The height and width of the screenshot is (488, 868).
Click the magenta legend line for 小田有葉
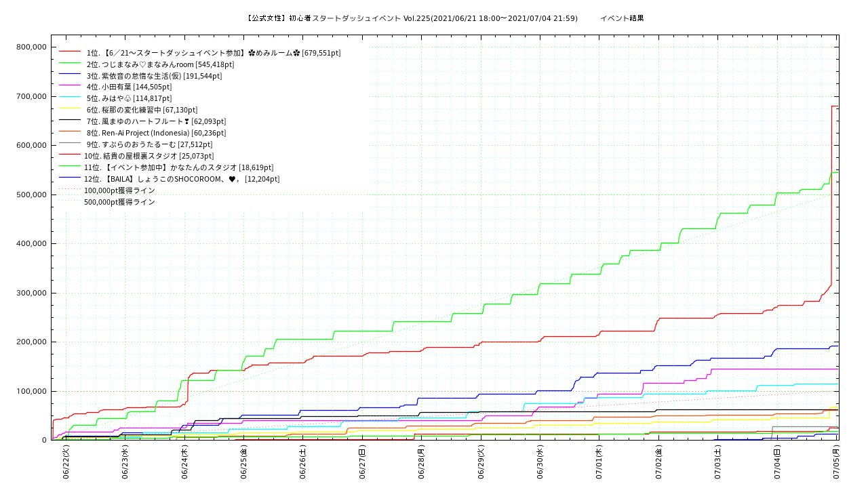tap(70, 87)
